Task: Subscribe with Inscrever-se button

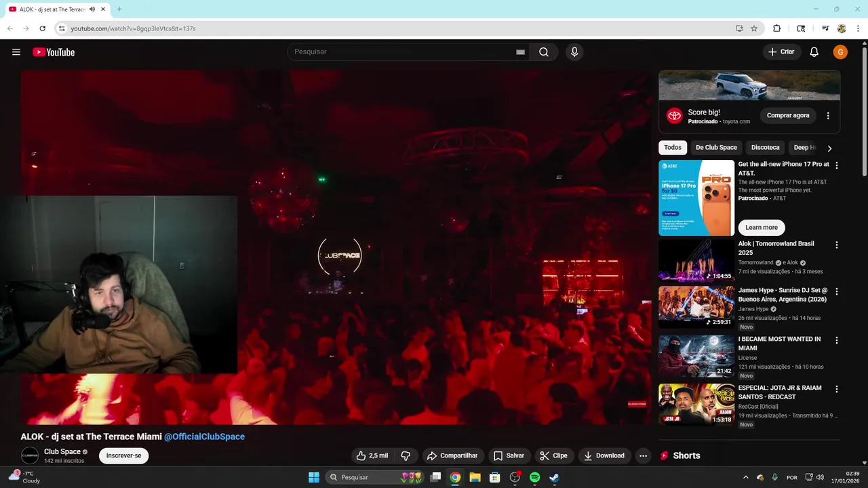Action: coord(123,455)
